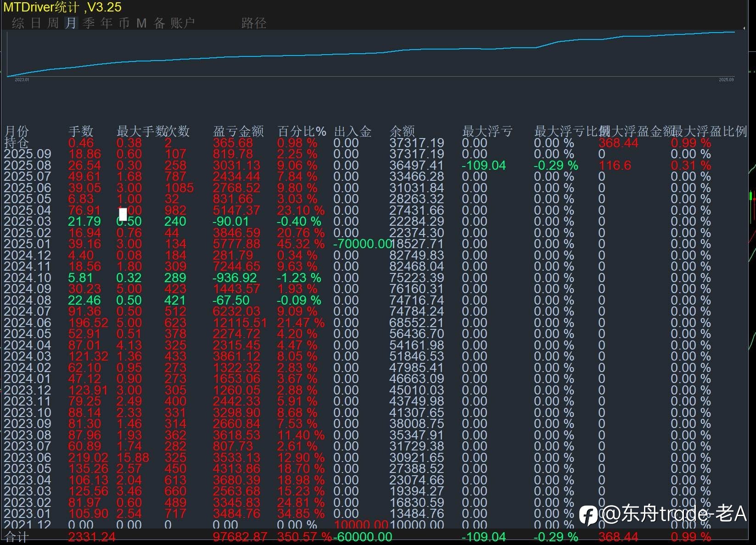Switch to the 备 tab
This screenshot has height=545, width=756.
159,23
